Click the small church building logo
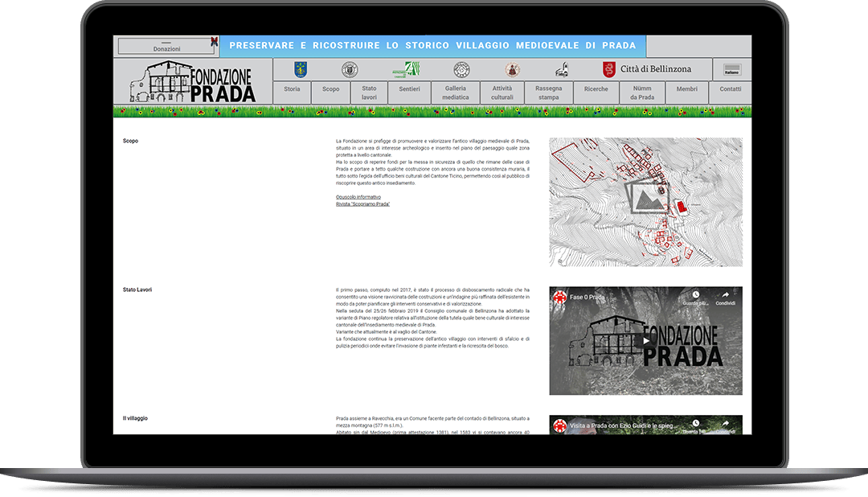868x497 pixels. (x=563, y=70)
